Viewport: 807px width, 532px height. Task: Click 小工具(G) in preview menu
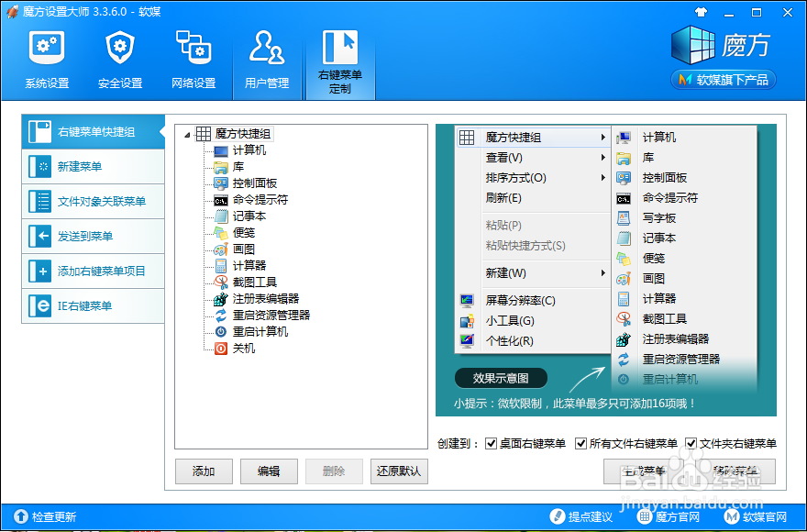[533, 321]
